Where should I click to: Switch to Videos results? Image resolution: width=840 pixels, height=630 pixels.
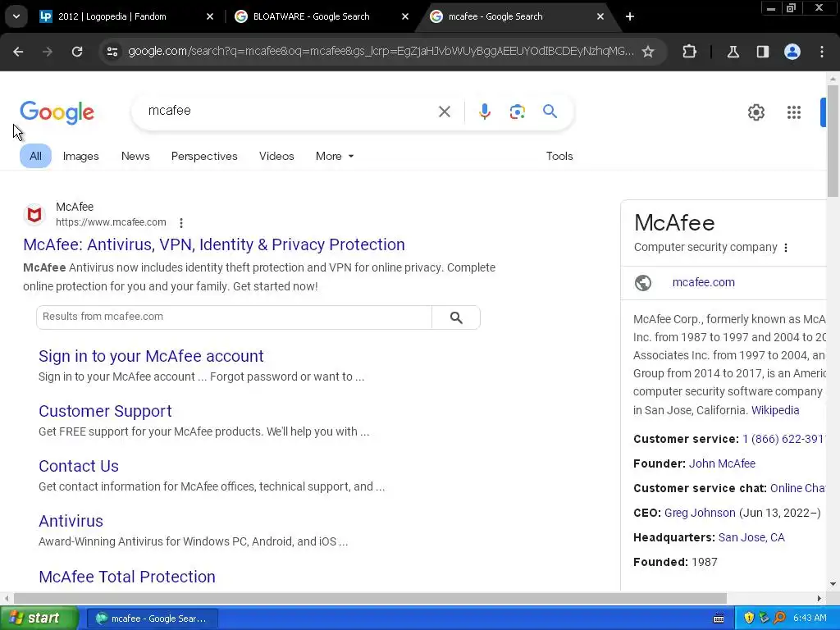pos(276,156)
